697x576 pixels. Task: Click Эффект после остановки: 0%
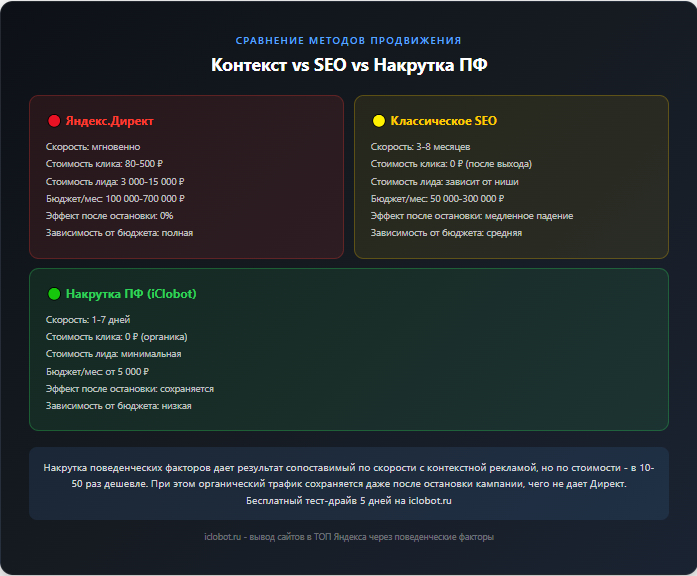[x=109, y=216]
